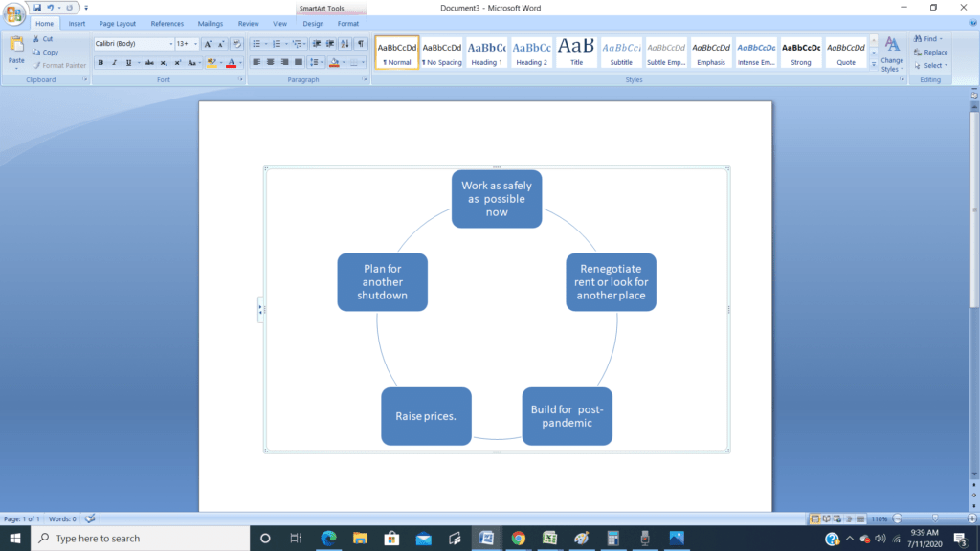Click the red font color swatch
Image resolution: width=980 pixels, height=551 pixels.
click(231, 63)
